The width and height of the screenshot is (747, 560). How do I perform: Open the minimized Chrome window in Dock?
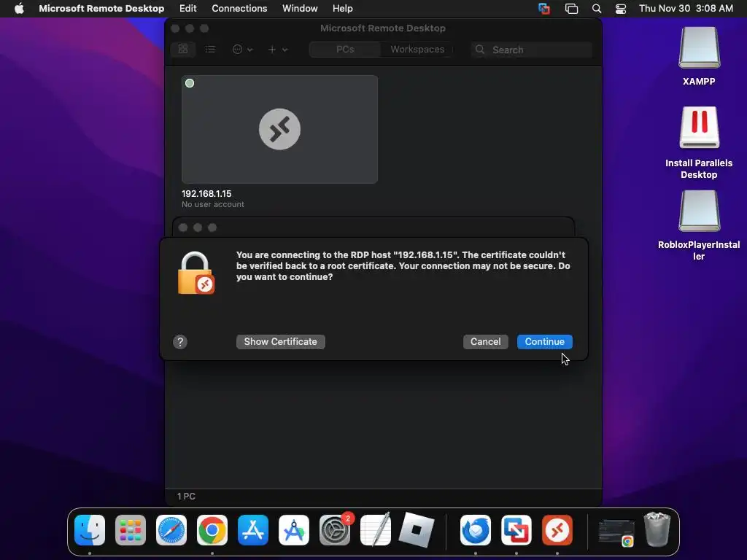616,532
